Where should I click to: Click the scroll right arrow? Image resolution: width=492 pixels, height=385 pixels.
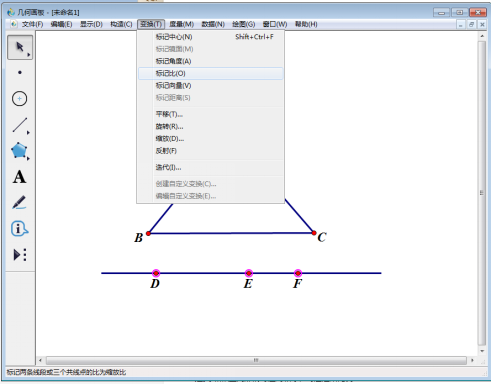pos(472,360)
